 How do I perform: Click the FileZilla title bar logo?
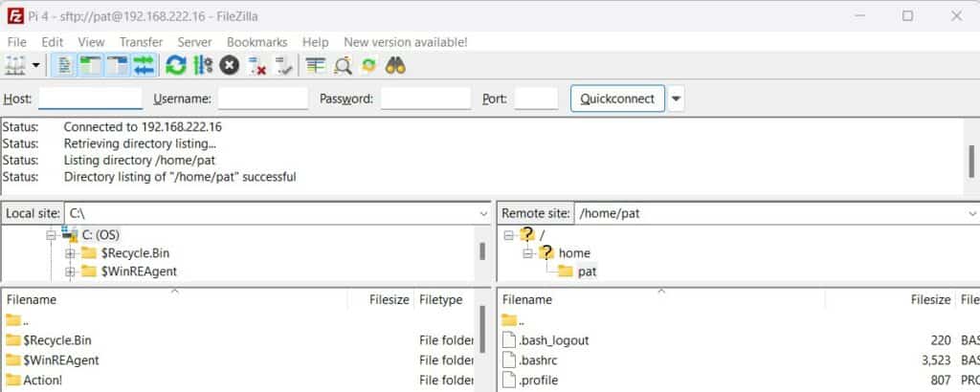coord(15,16)
